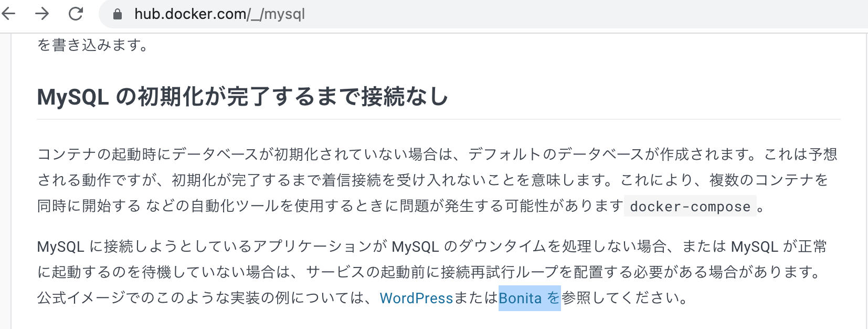Image resolution: width=868 pixels, height=329 pixels.
Task: Click the text 公式イメージでの before the links
Action: [x=88, y=298]
